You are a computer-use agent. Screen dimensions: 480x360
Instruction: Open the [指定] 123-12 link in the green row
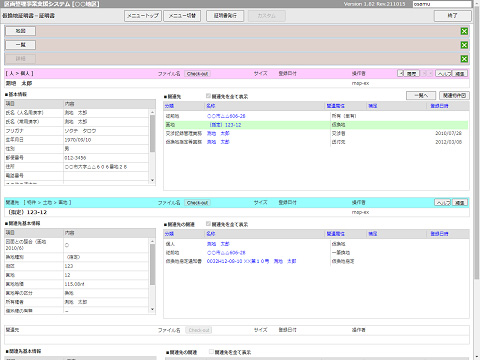(x=225, y=125)
